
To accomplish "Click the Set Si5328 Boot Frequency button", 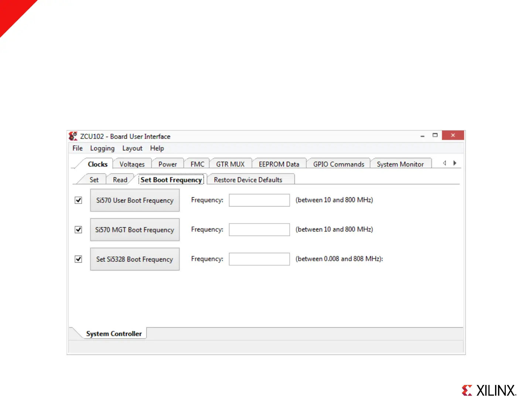I will coord(135,259).
